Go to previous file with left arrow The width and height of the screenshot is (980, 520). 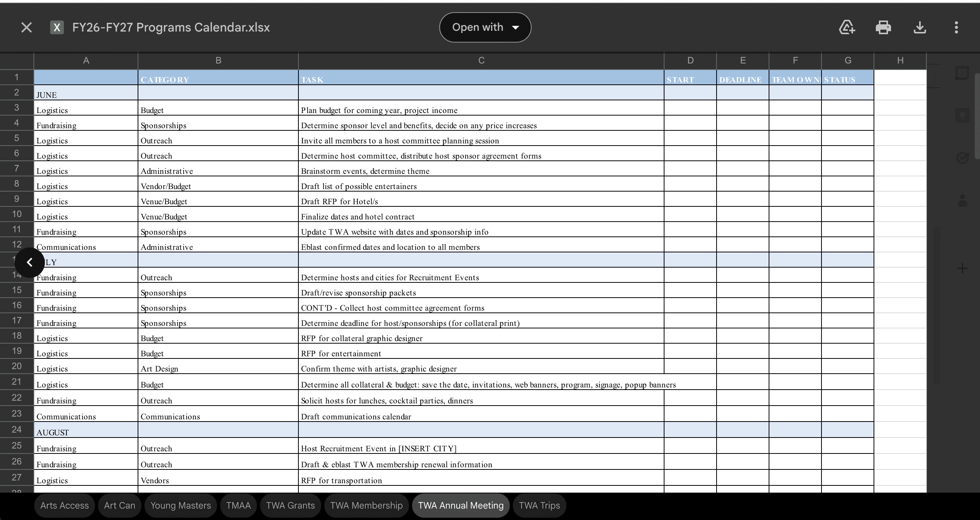[29, 263]
